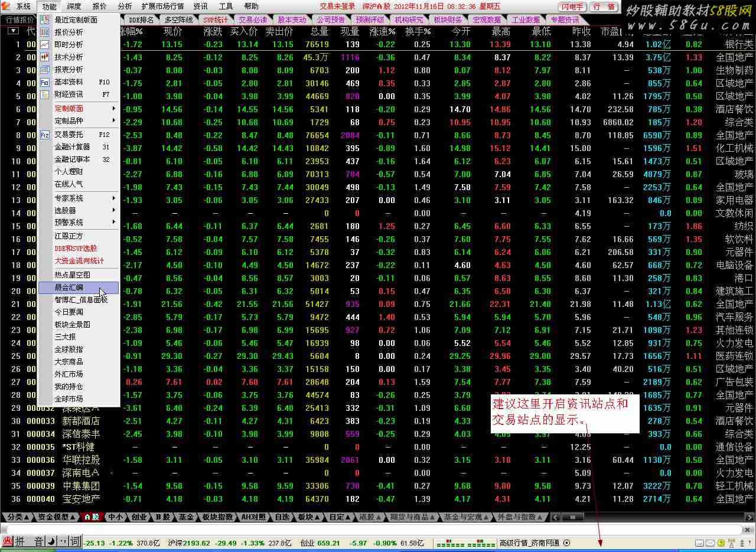Click the keyboard icon in the status bar

click(700, 543)
